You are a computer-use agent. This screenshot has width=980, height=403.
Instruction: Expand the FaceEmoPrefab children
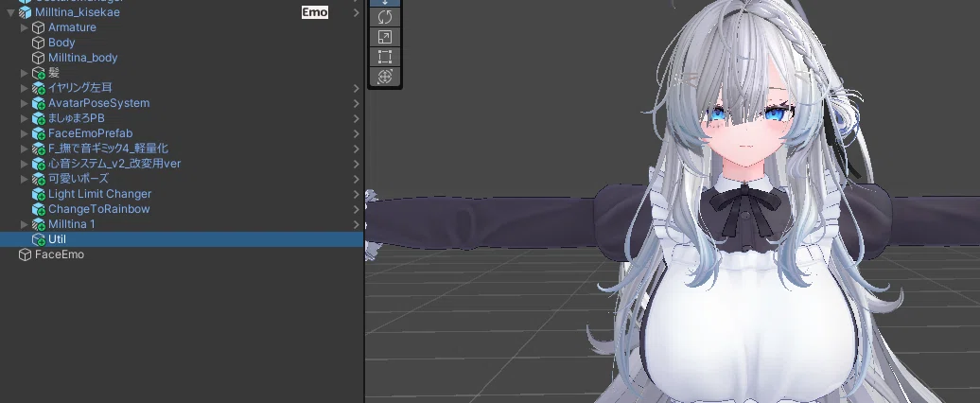[25, 133]
